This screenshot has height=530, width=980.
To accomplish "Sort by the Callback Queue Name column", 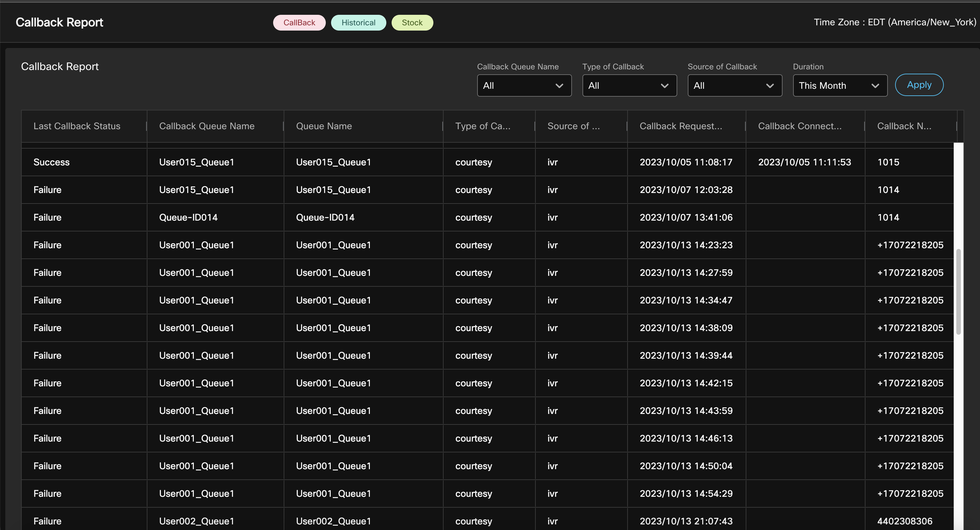I will pyautogui.click(x=207, y=126).
